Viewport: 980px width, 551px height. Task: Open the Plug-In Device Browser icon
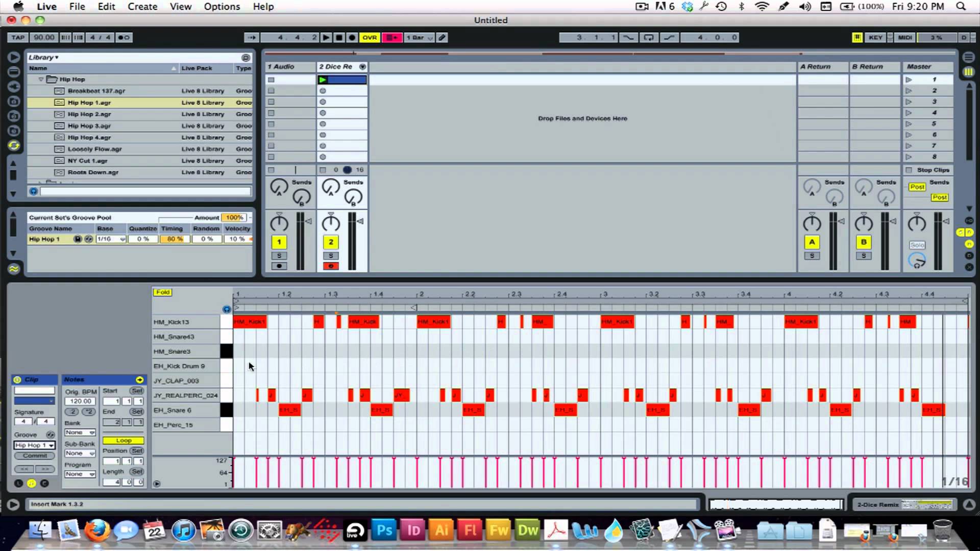click(14, 87)
